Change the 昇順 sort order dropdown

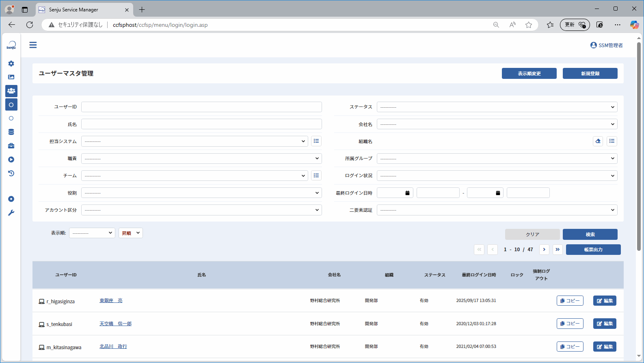(130, 233)
